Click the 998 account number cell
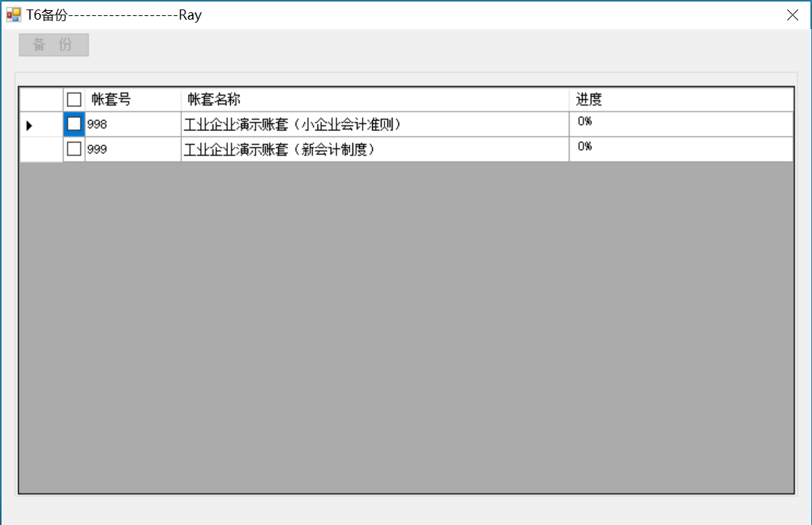The width and height of the screenshot is (812, 525). [133, 125]
